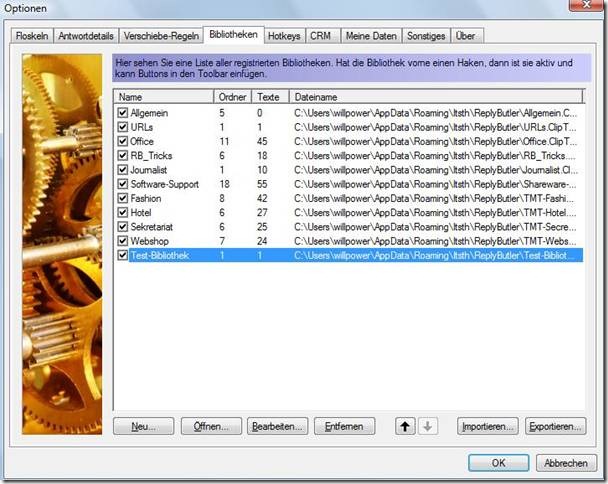Click the Bearbeiten... button
Image resolution: width=608 pixels, height=484 pixels.
tap(278, 426)
